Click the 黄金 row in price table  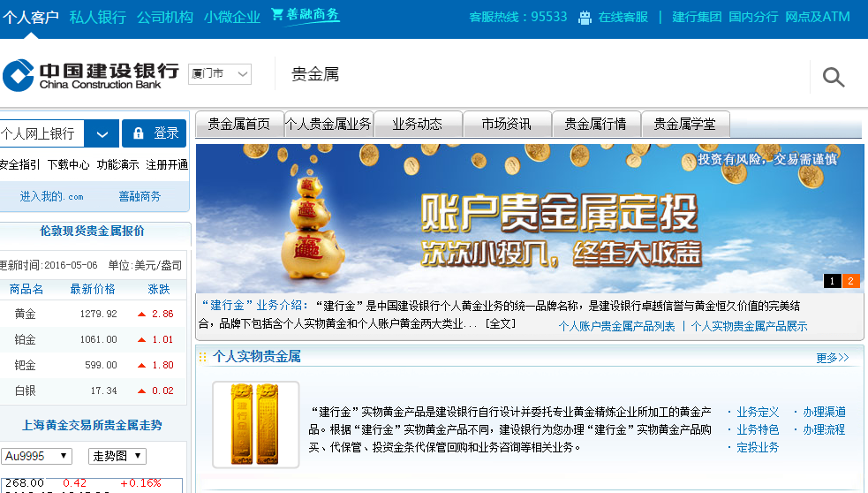(x=93, y=314)
